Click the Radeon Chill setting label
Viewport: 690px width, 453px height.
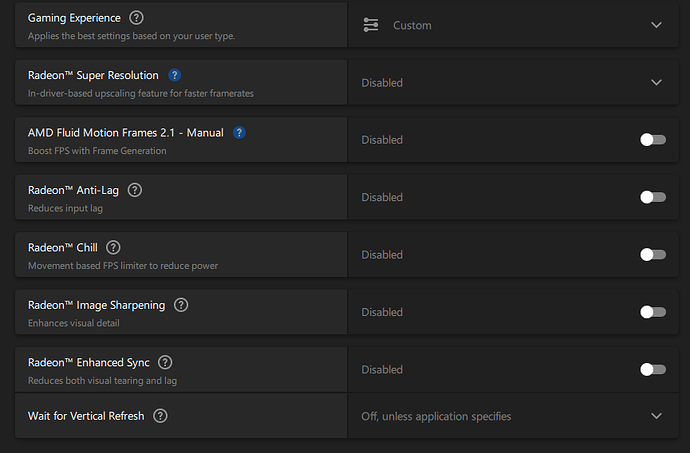coord(62,247)
